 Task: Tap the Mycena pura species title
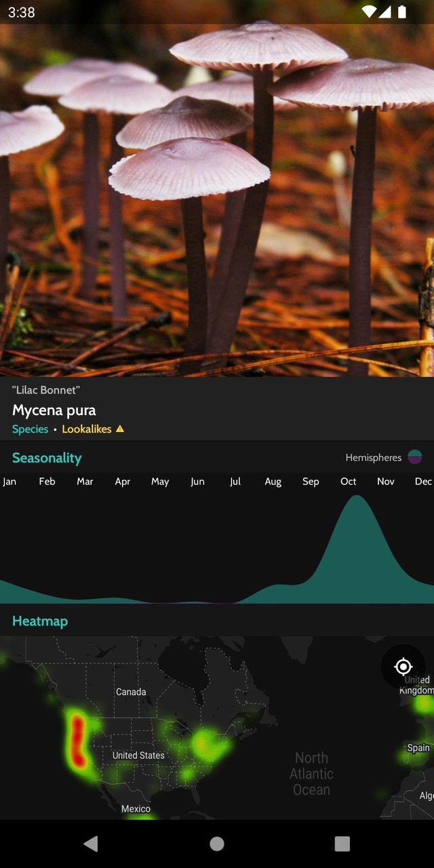tap(54, 410)
